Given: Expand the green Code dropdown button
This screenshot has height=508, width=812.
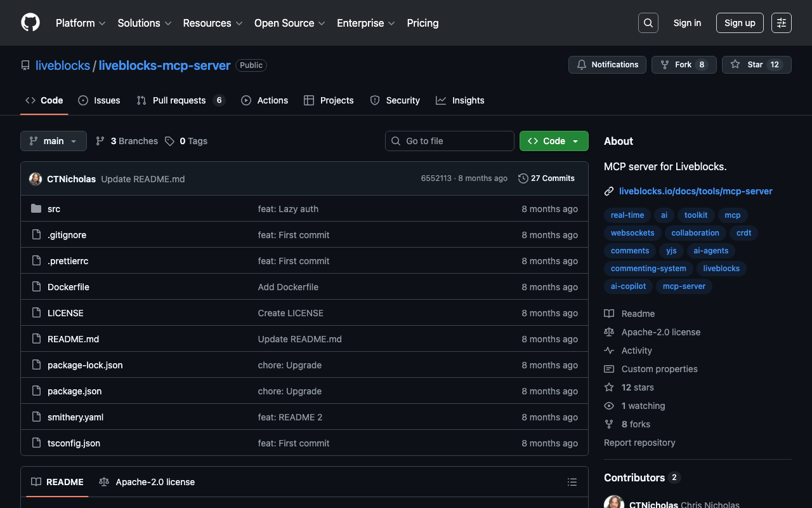Looking at the screenshot, I should point(554,141).
